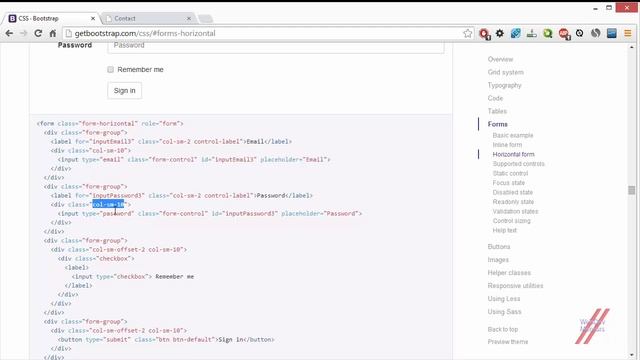Open Grid system in the sidebar
The height and width of the screenshot is (360, 640).
505,72
